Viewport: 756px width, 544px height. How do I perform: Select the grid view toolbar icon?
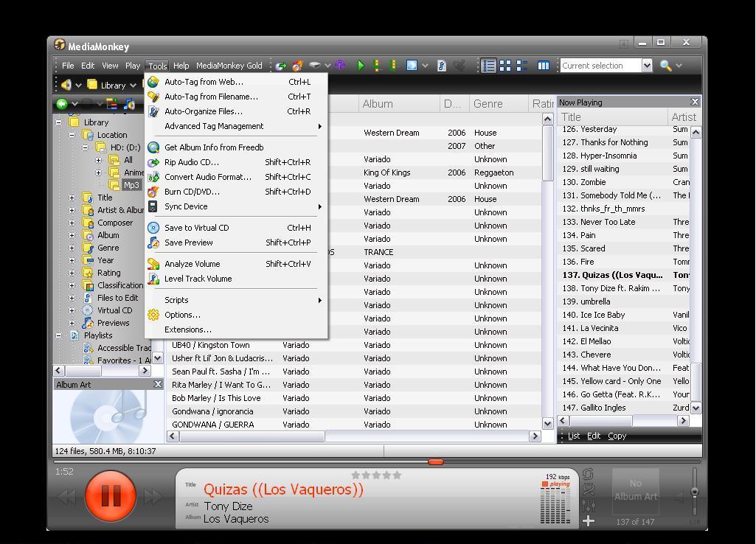click(x=505, y=66)
